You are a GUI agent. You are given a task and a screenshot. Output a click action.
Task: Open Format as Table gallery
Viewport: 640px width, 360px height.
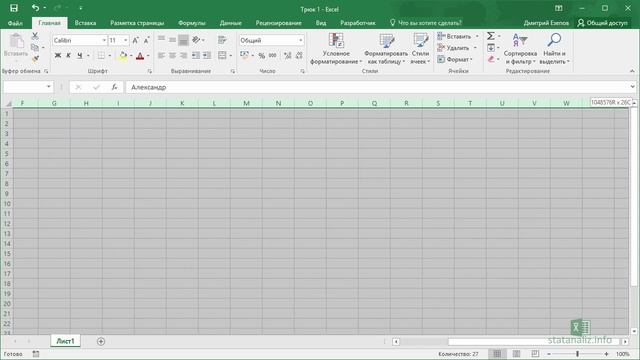coord(386,50)
